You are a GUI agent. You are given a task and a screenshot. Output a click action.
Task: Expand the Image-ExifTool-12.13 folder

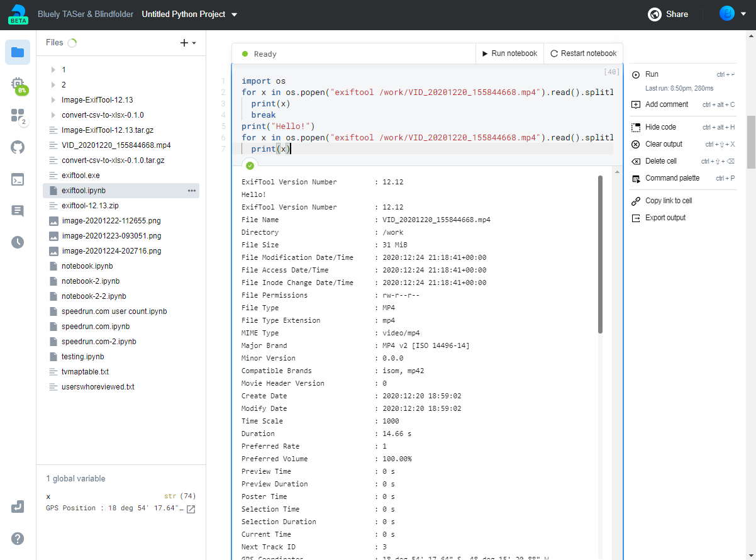pos(53,100)
